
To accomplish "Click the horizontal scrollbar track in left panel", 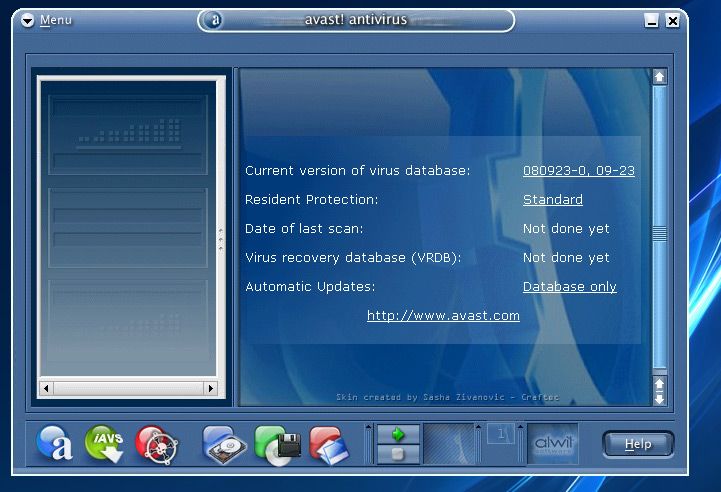I will [128, 389].
